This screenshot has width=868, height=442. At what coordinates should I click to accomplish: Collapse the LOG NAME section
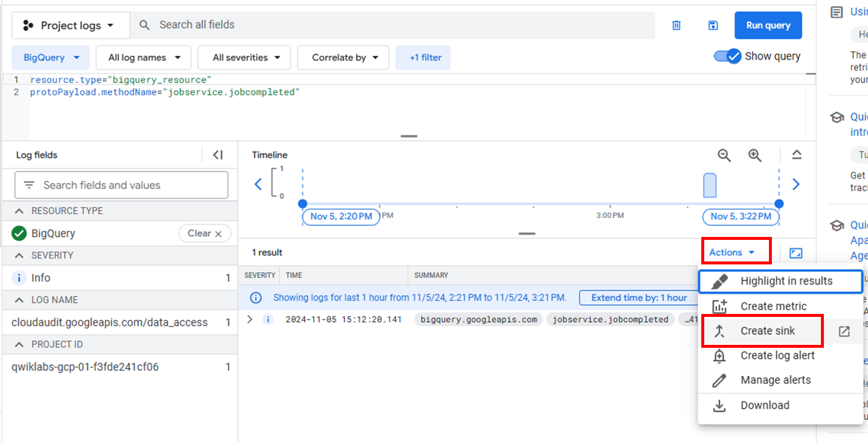[x=19, y=300]
